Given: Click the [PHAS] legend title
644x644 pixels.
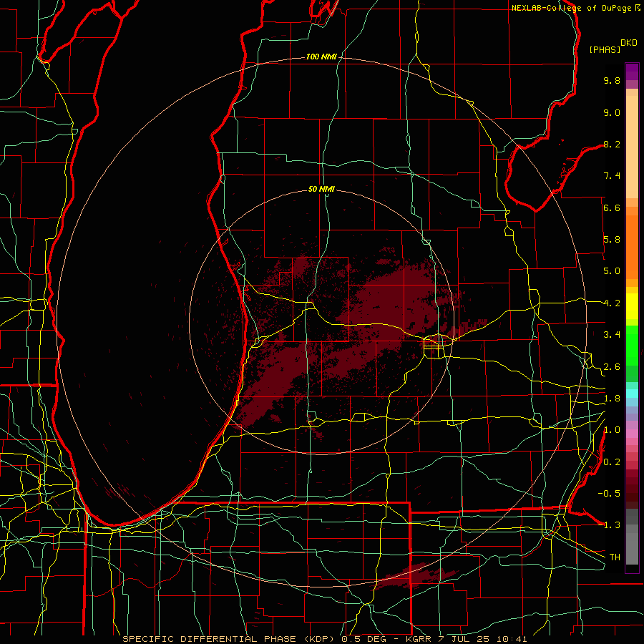Looking at the screenshot, I should [x=605, y=50].
